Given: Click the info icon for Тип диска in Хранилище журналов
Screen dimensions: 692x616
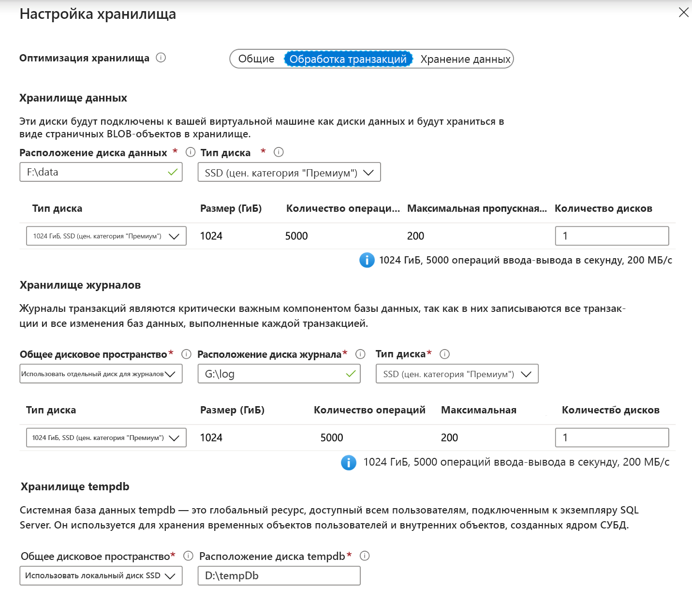Looking at the screenshot, I should pyautogui.click(x=444, y=354).
